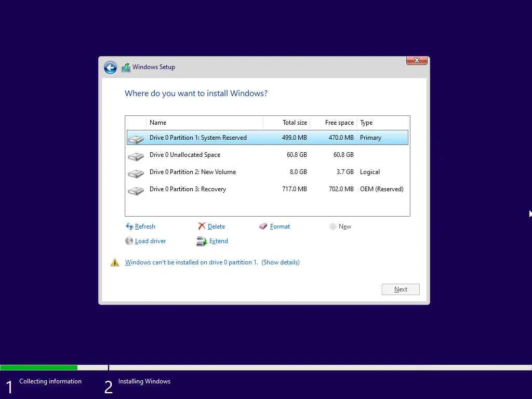Click the Format eraser icon

click(x=263, y=227)
